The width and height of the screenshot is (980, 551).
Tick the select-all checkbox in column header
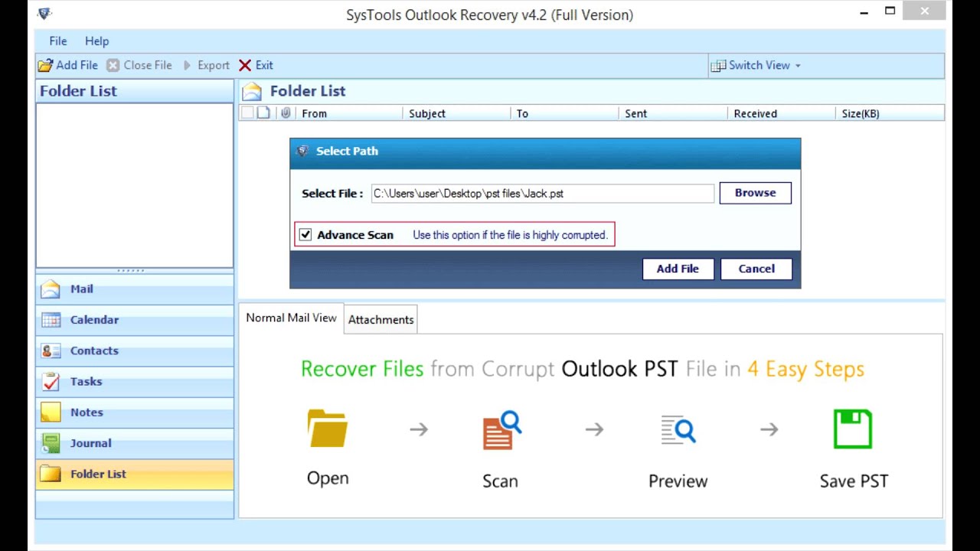tap(247, 113)
